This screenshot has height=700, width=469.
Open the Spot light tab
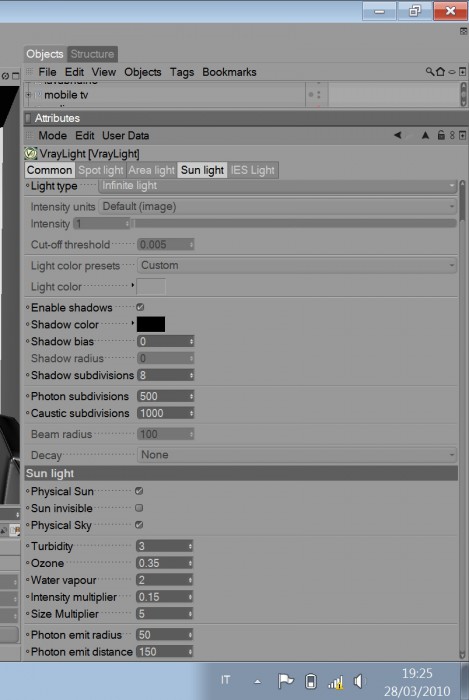pyautogui.click(x=101, y=170)
